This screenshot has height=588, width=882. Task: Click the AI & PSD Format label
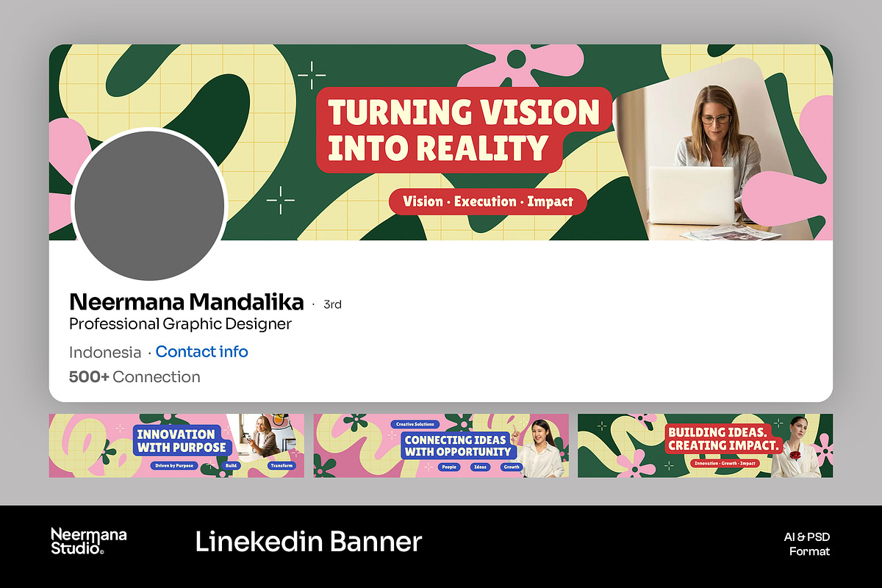[806, 544]
